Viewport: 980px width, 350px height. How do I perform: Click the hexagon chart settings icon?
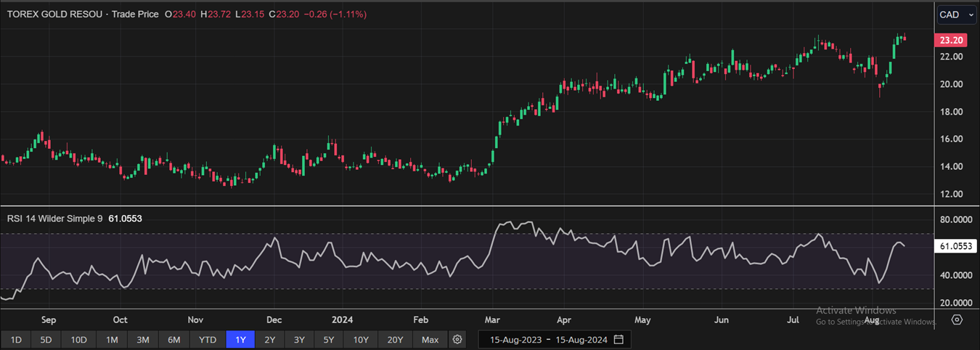pos(957,320)
